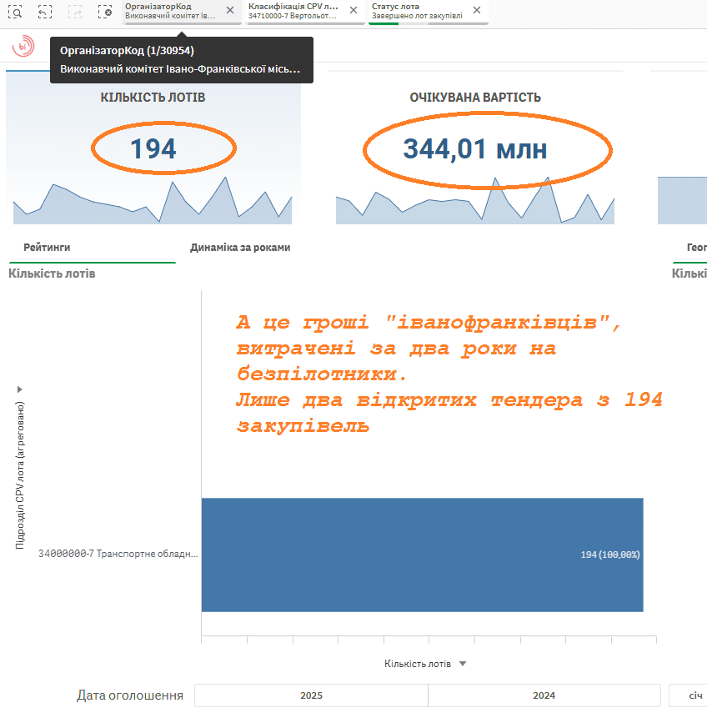Switch to the Динаміка за роками tab
This screenshot has height=728, width=707.
pos(240,248)
